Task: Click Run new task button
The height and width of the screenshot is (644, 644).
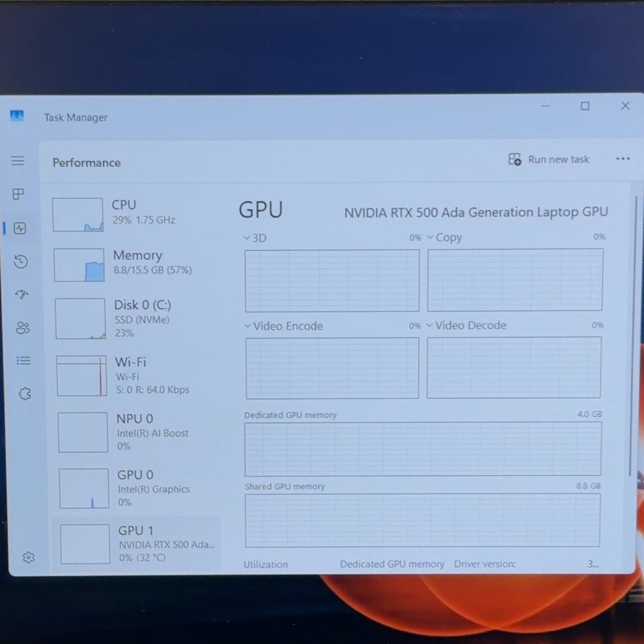Action: pos(549,160)
